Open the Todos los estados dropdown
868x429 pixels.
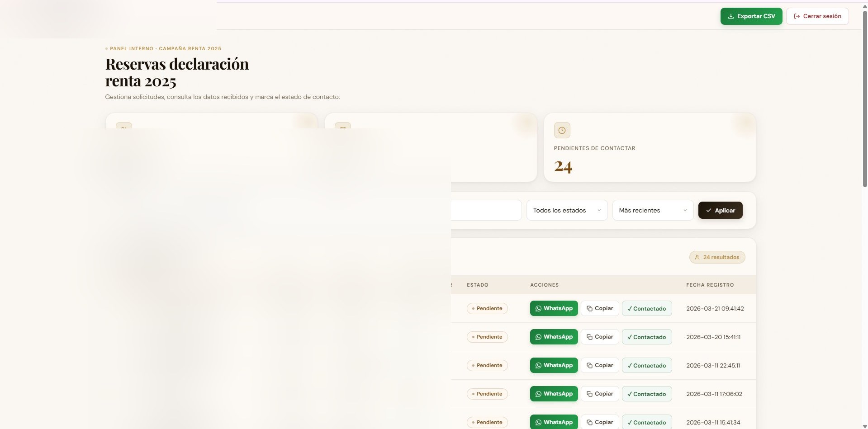pos(566,210)
